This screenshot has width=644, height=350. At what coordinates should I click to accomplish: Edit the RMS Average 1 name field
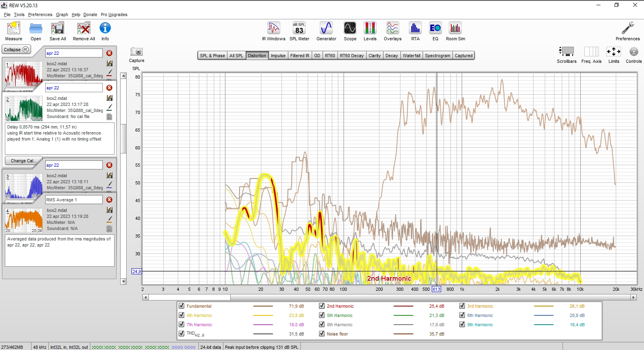pos(74,200)
